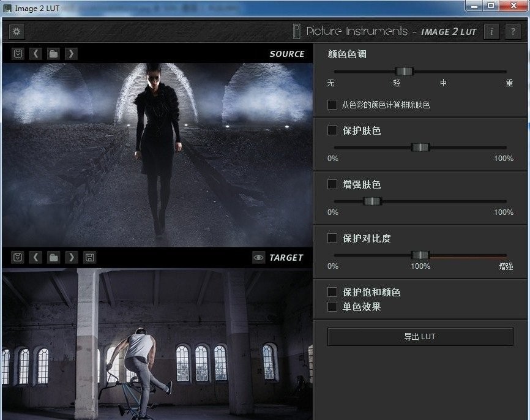Go to previous target image with left arrow
The width and height of the screenshot is (530, 420).
click(35, 257)
